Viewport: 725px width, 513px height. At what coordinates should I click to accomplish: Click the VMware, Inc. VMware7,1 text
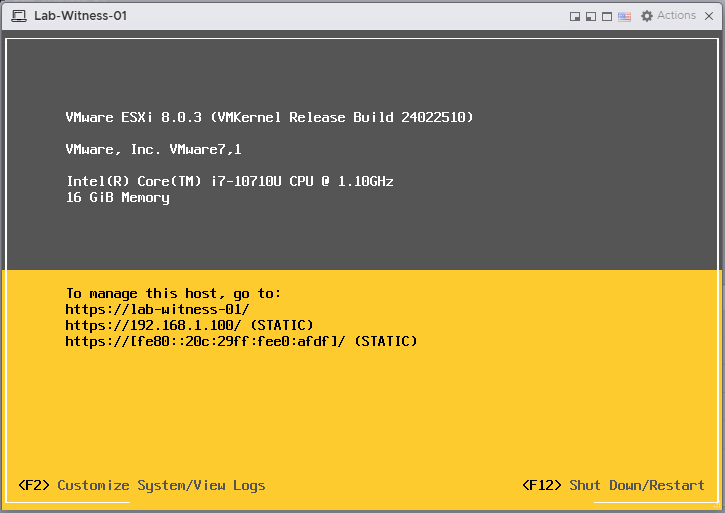pyautogui.click(x=153, y=150)
